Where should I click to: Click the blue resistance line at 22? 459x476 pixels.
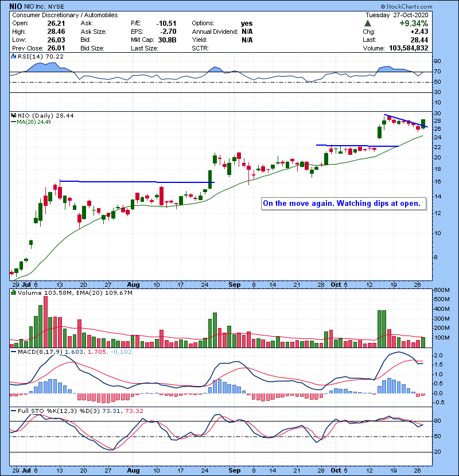click(x=357, y=146)
